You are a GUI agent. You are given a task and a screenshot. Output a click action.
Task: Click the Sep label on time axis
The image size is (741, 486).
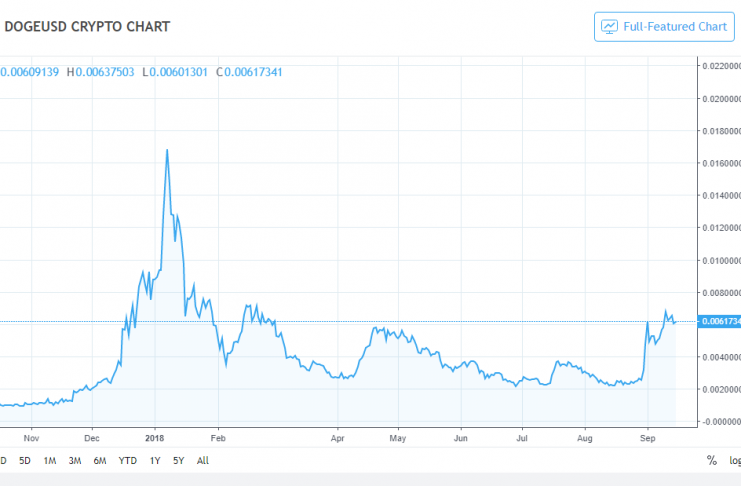click(x=647, y=438)
